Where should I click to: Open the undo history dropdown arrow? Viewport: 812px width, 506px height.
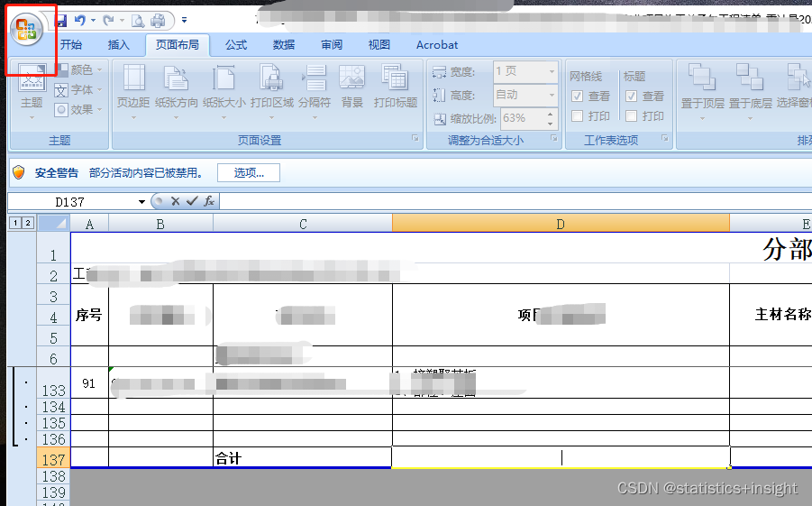pyautogui.click(x=93, y=21)
